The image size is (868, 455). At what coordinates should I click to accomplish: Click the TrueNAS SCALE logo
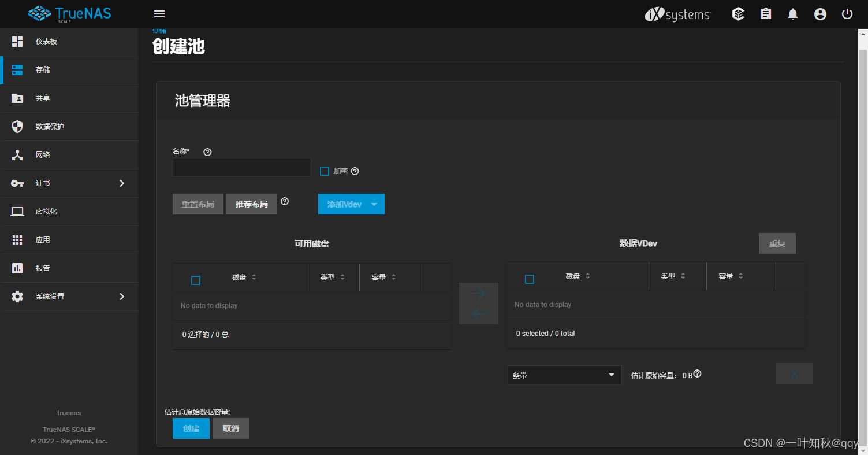(x=69, y=14)
